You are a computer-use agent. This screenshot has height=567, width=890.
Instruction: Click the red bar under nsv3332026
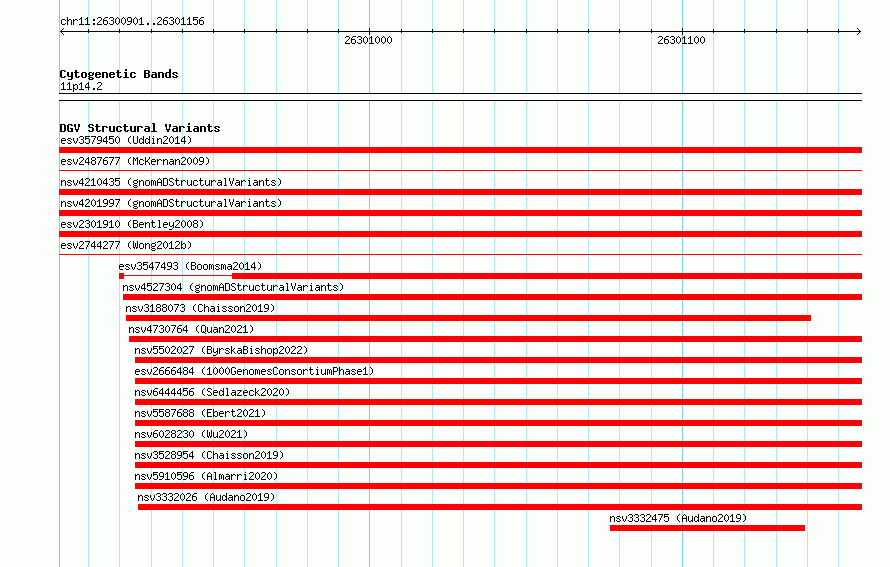500,507
